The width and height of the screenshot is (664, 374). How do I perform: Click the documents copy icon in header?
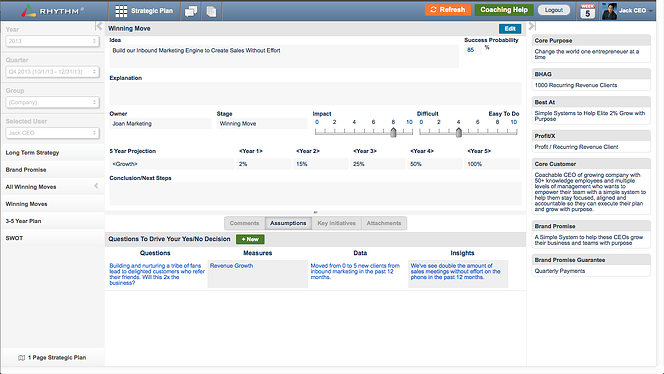click(211, 11)
